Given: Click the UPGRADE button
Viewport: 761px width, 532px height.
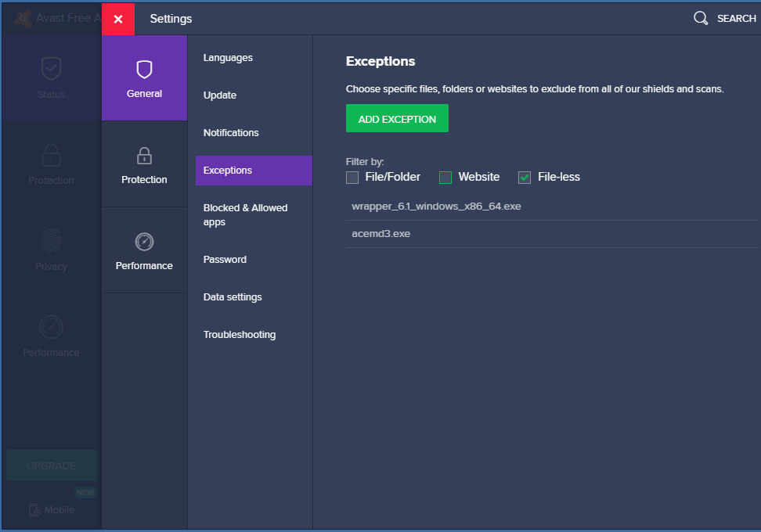Looking at the screenshot, I should pos(52,465).
